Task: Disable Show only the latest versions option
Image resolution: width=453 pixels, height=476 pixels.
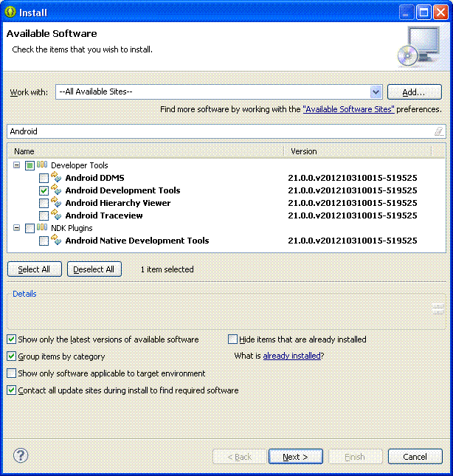Action: [11, 339]
